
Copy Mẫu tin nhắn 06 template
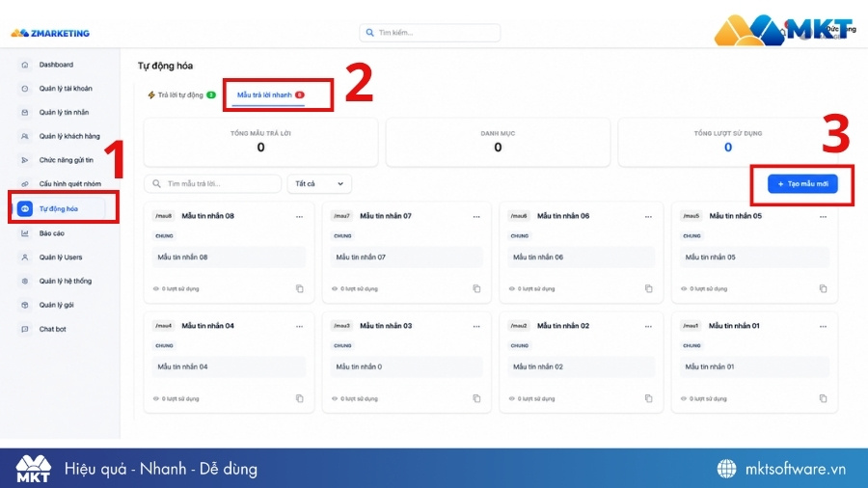coord(649,288)
